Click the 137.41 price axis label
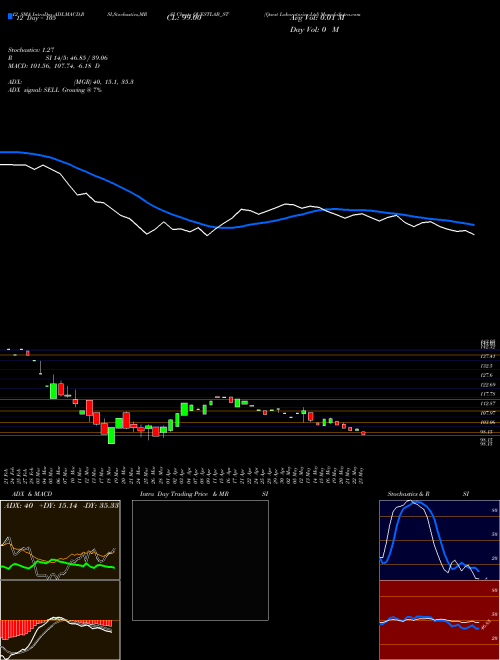500x660 pixels. 488,357
